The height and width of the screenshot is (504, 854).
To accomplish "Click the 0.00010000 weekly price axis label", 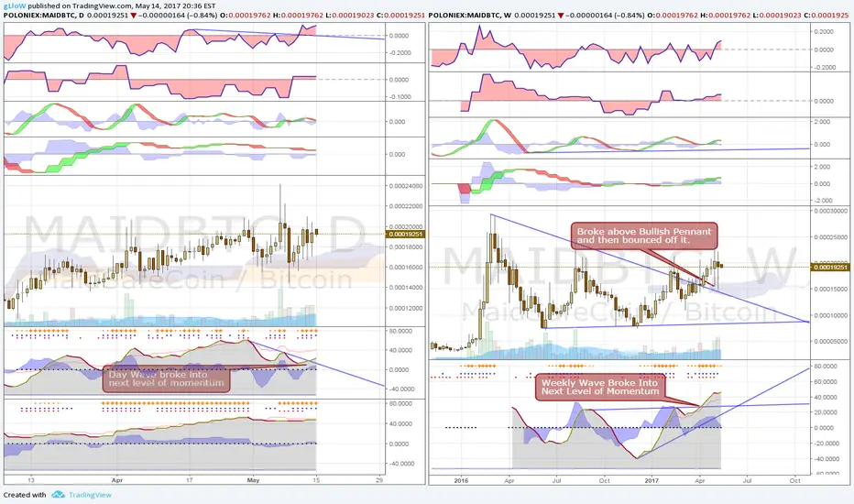I will pos(831,315).
